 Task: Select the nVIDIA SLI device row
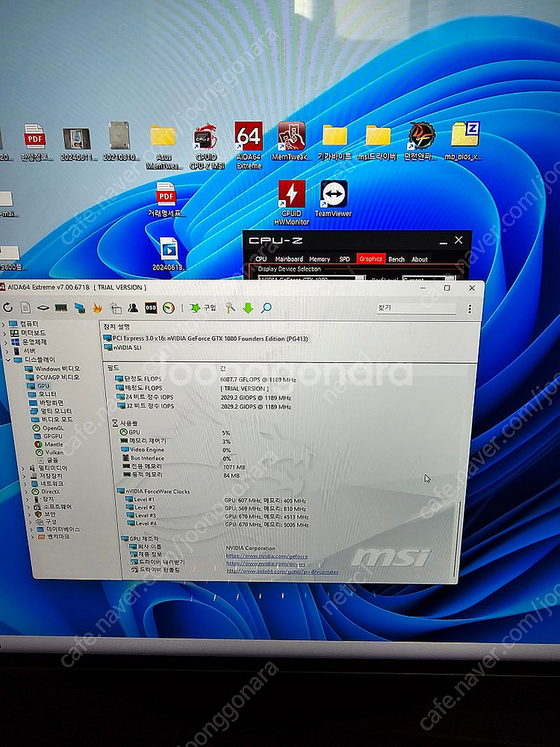tap(123, 348)
